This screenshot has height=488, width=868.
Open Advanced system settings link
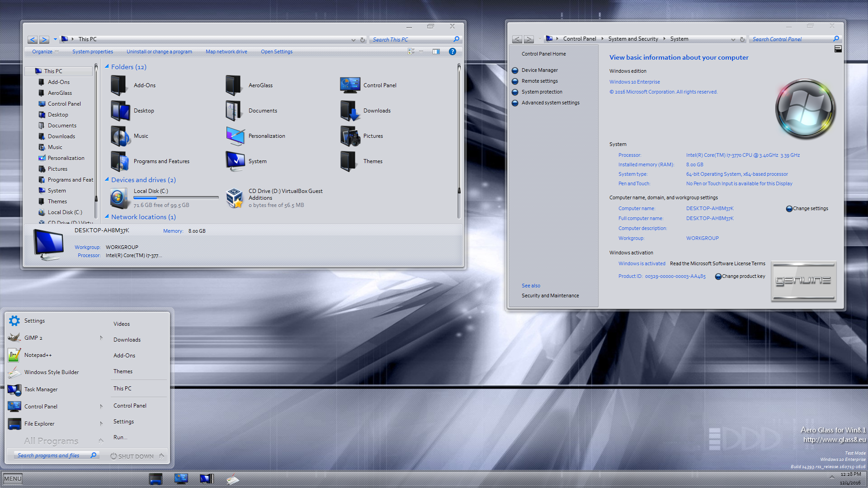pos(550,103)
